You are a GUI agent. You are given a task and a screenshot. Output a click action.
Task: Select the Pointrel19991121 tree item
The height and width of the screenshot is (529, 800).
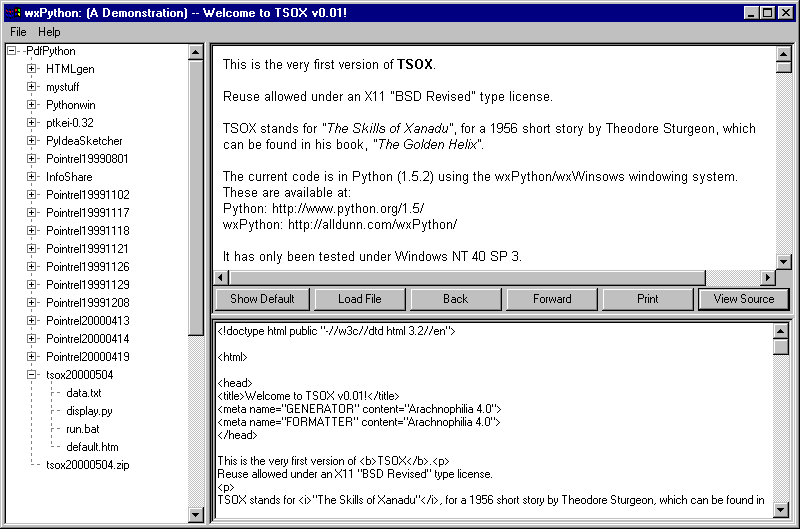pos(87,248)
